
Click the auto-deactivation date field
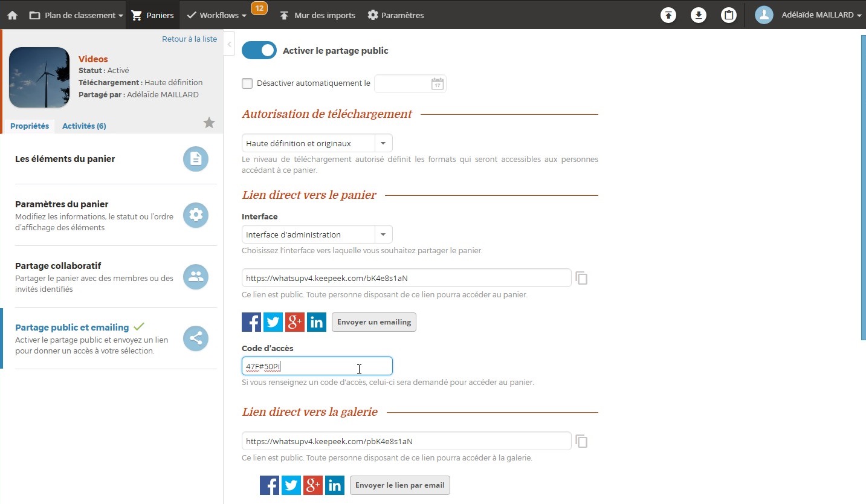coord(410,84)
